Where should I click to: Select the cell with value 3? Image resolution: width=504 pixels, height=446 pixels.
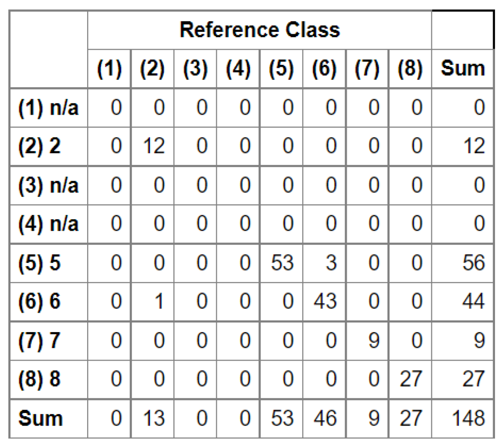click(x=331, y=263)
